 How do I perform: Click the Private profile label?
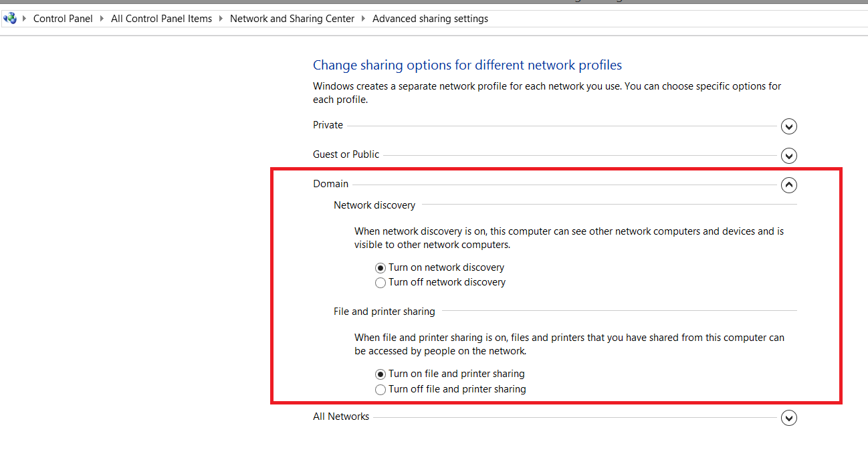coord(328,125)
